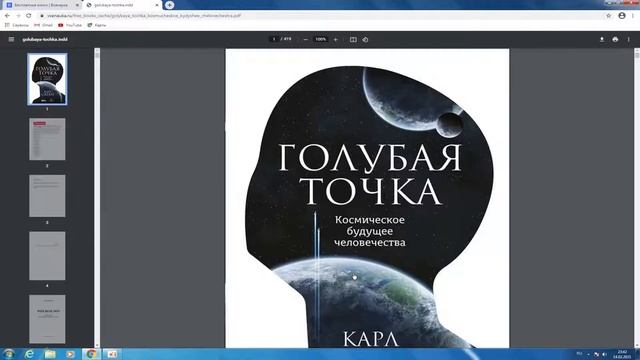Launch Internet Explorer from taskbar
The height and width of the screenshot is (360, 640).
click(x=29, y=354)
